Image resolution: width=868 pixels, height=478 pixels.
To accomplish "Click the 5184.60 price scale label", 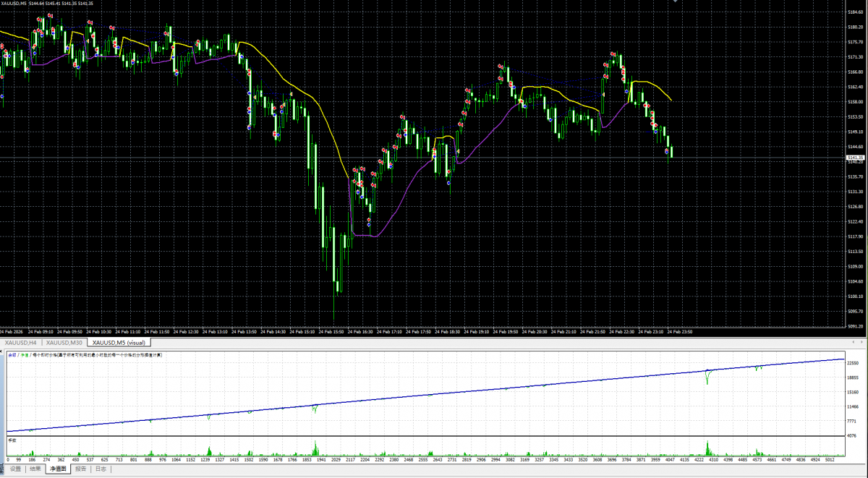I will (855, 12).
